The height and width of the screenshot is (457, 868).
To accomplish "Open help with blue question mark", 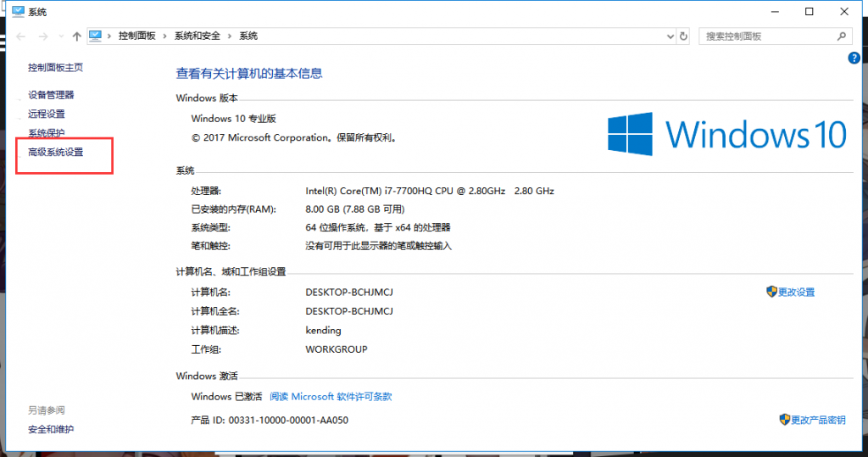I will [854, 58].
